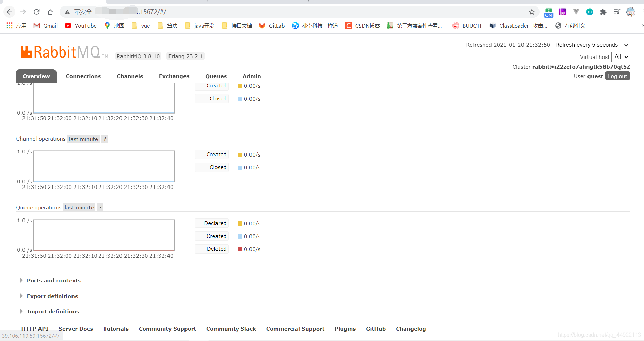Open the java开发 bookmark folder
Screen dimensions: 644x341
[199, 26]
